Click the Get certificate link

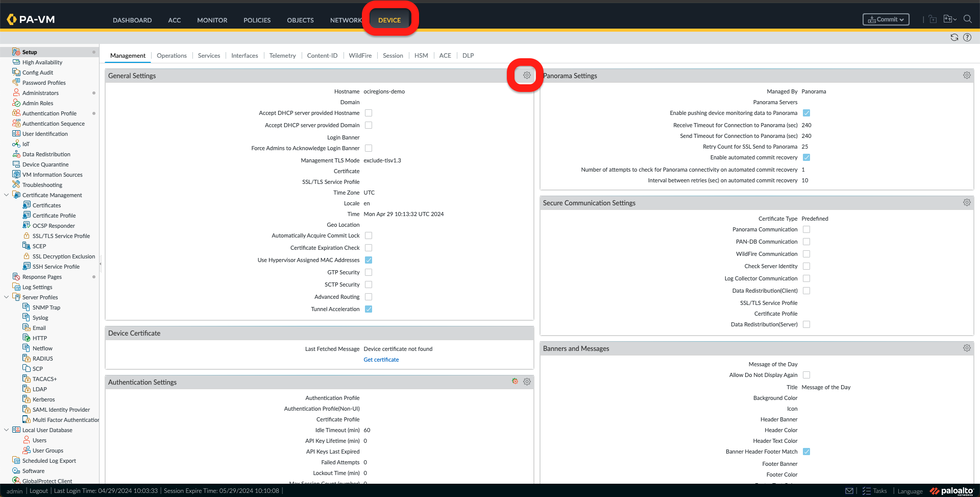click(x=381, y=359)
